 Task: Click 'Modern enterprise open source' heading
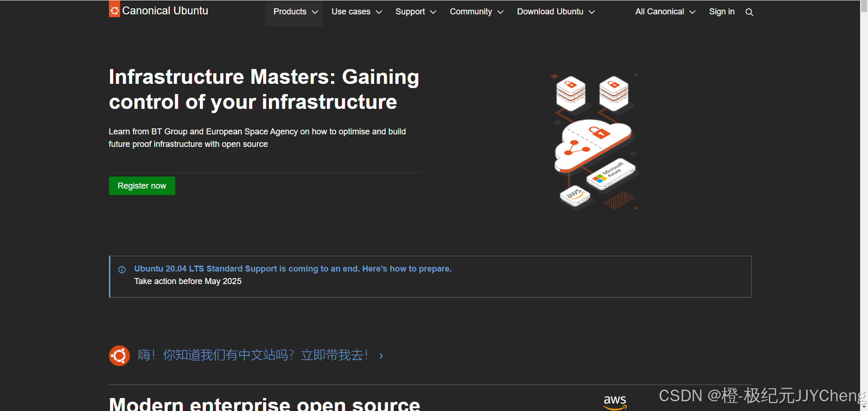pyautogui.click(x=264, y=404)
